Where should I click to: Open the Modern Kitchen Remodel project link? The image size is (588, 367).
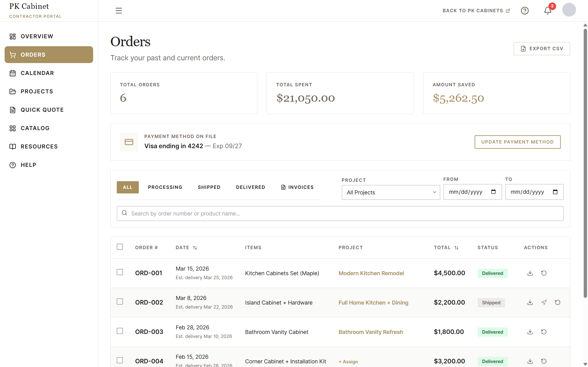pyautogui.click(x=371, y=273)
